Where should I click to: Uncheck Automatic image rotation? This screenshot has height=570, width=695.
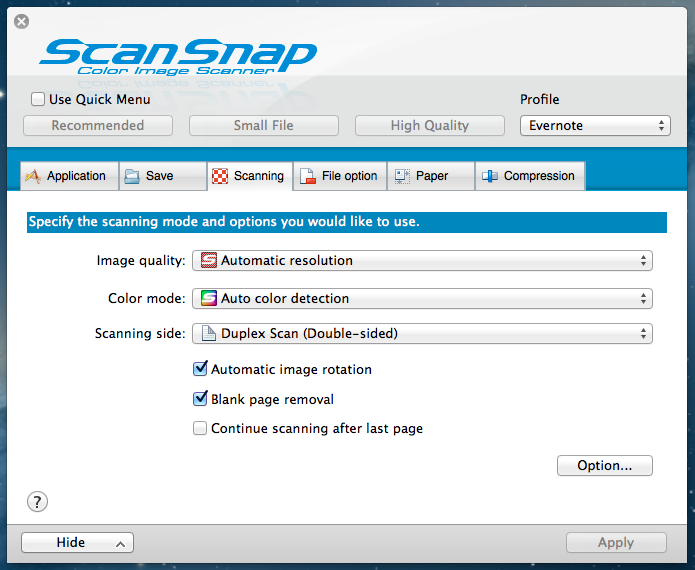200,369
